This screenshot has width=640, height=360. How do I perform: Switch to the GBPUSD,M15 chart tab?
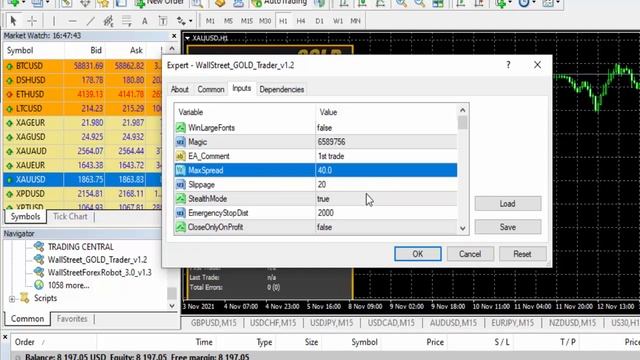(x=213, y=323)
